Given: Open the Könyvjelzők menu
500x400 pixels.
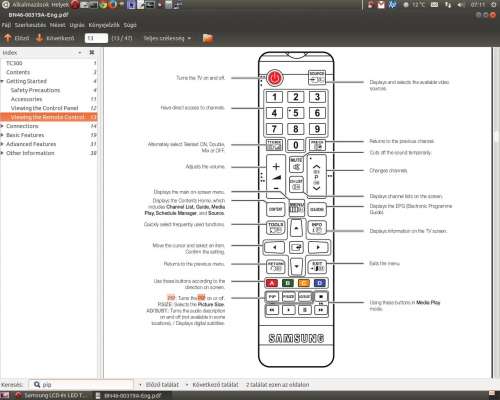Looking at the screenshot, I should (x=104, y=25).
